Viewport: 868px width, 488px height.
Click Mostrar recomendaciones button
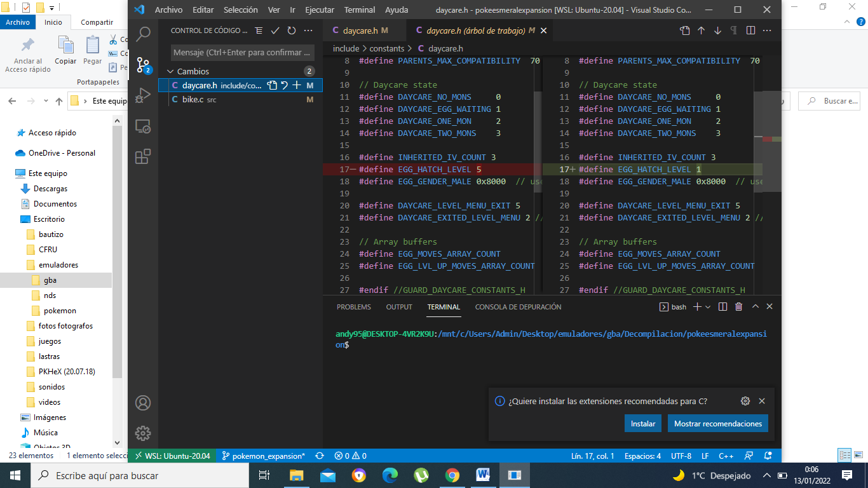point(718,424)
